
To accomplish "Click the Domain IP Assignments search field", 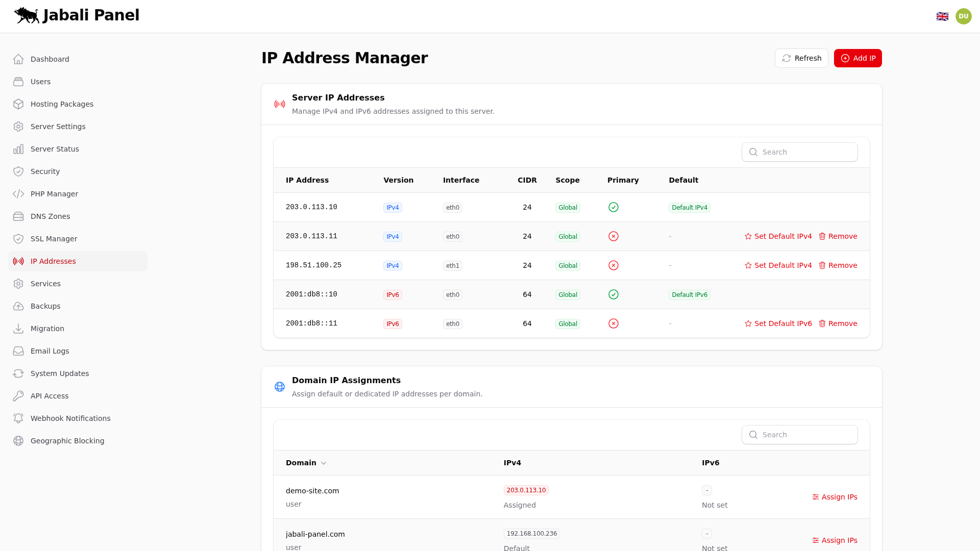I will [800, 434].
